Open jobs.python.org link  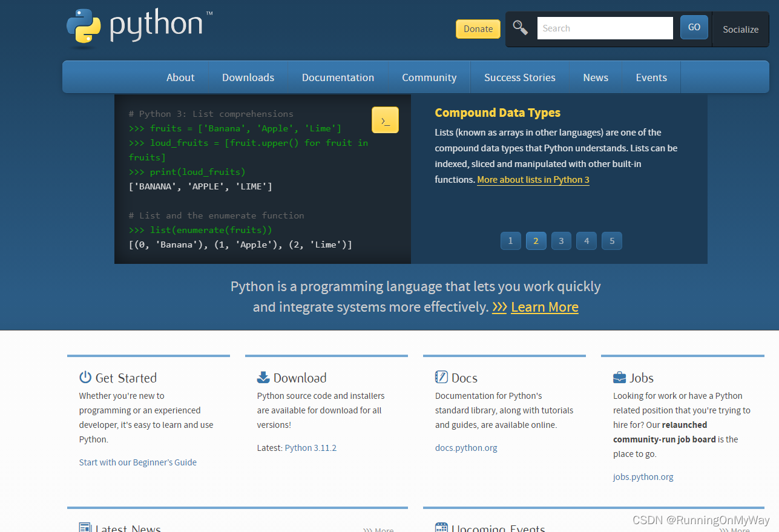(x=643, y=477)
